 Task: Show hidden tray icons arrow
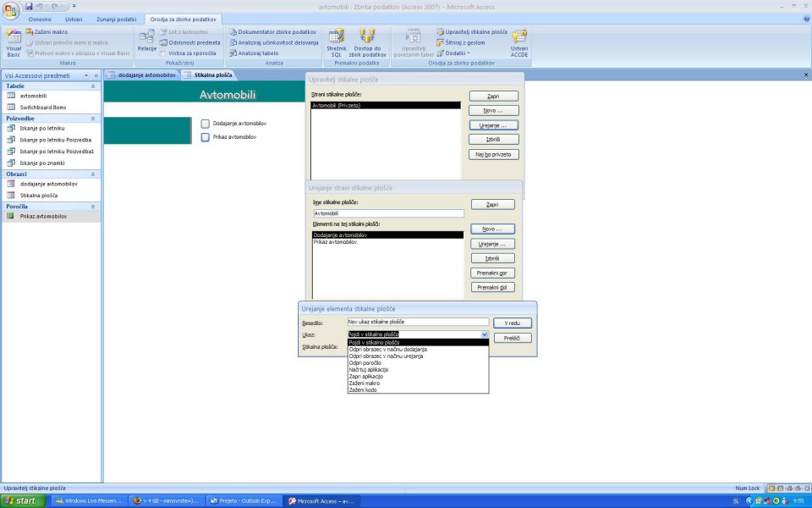pyautogui.click(x=749, y=500)
